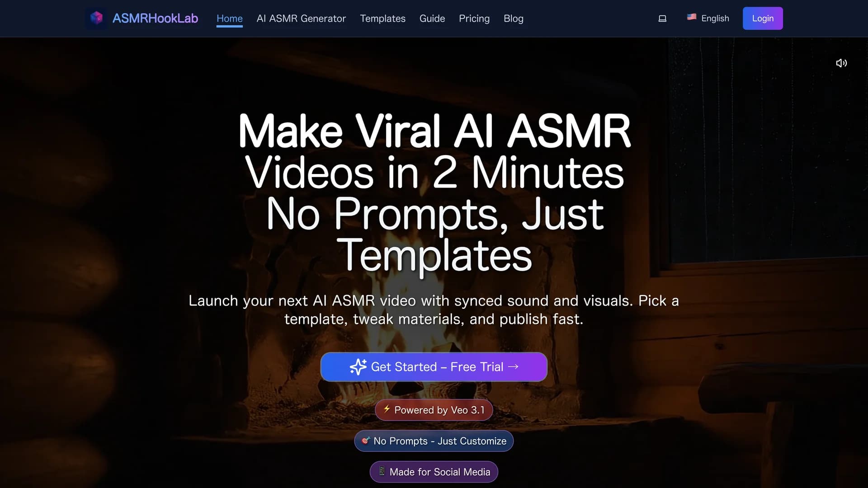Mute the background video with the speaker icon
The width and height of the screenshot is (868, 488).
841,63
